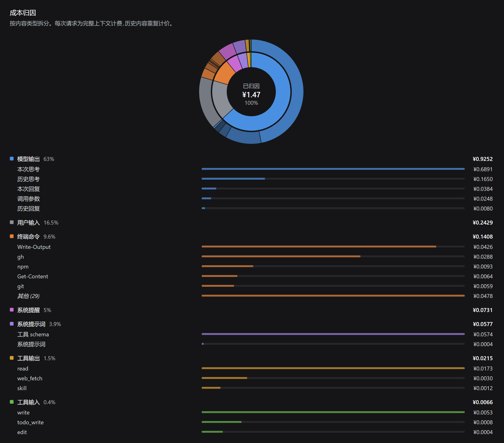The height and width of the screenshot is (443, 504).
Task: Click the 工具 schema purple progress bar
Action: point(333,334)
